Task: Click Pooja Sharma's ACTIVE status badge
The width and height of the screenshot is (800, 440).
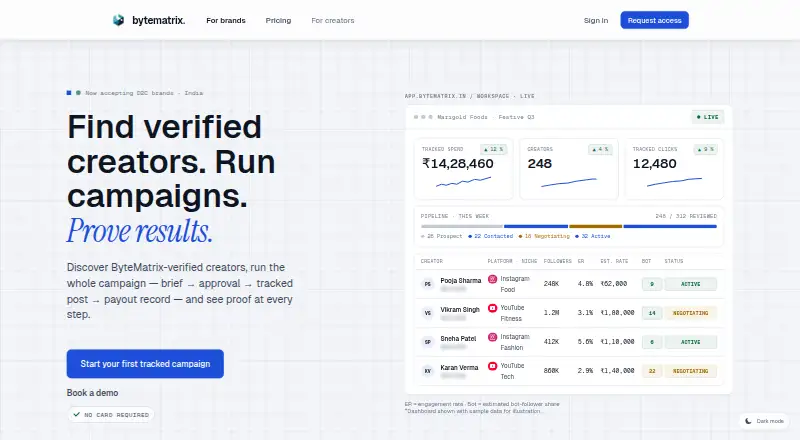Action: tap(690, 284)
